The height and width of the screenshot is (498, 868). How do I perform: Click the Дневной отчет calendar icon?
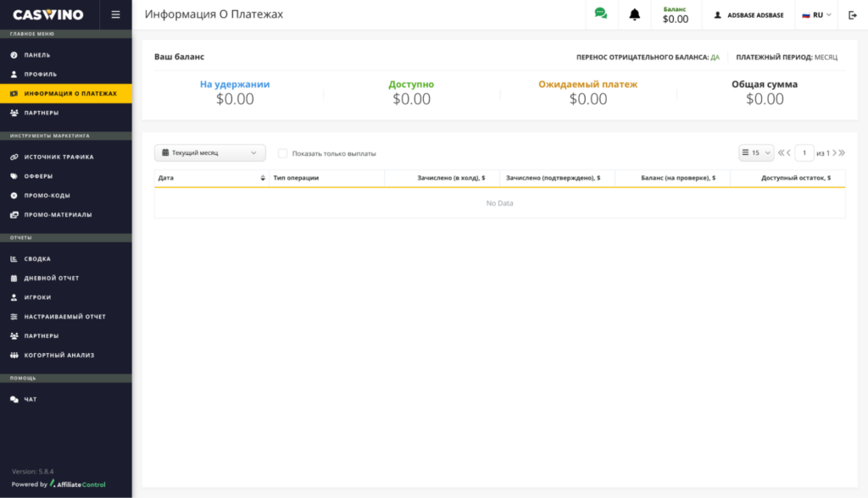(14, 279)
